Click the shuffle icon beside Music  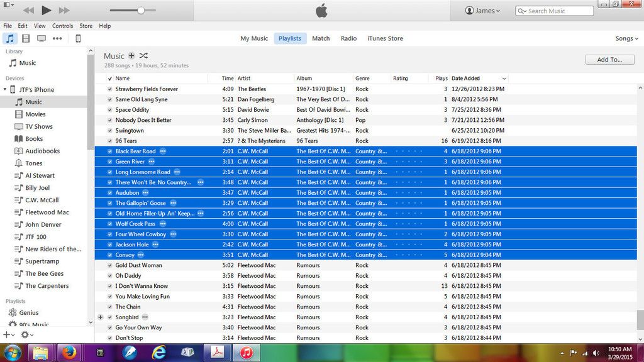pyautogui.click(x=143, y=56)
